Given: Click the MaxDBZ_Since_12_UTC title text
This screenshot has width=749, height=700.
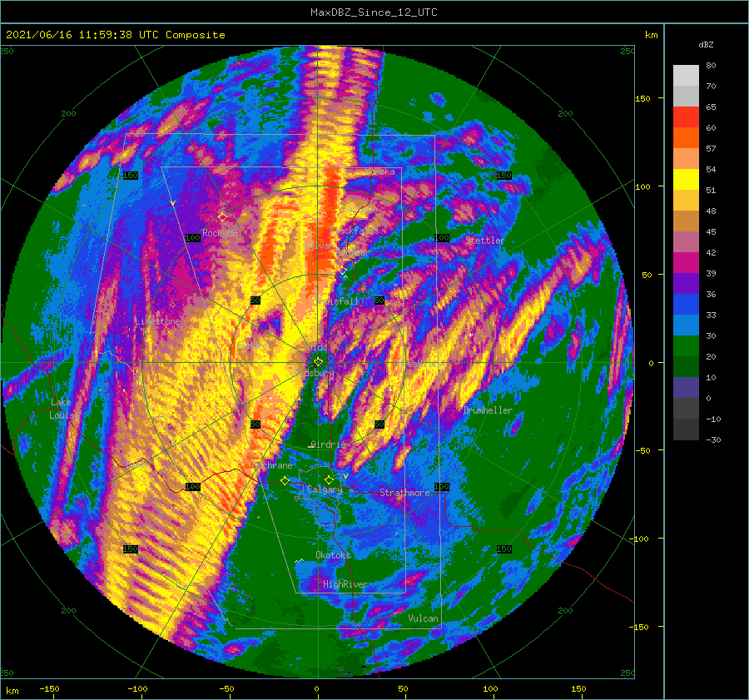Looking at the screenshot, I should coord(374,12).
